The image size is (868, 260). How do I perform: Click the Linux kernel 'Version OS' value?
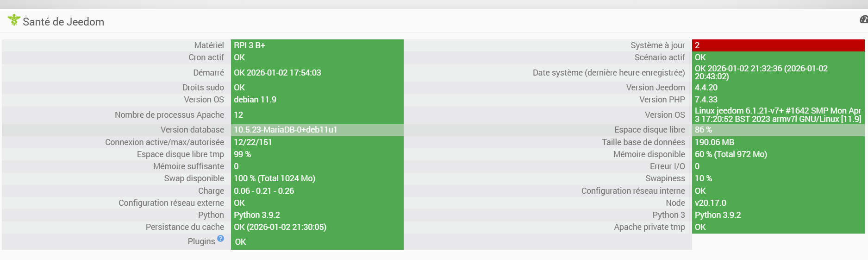point(777,115)
